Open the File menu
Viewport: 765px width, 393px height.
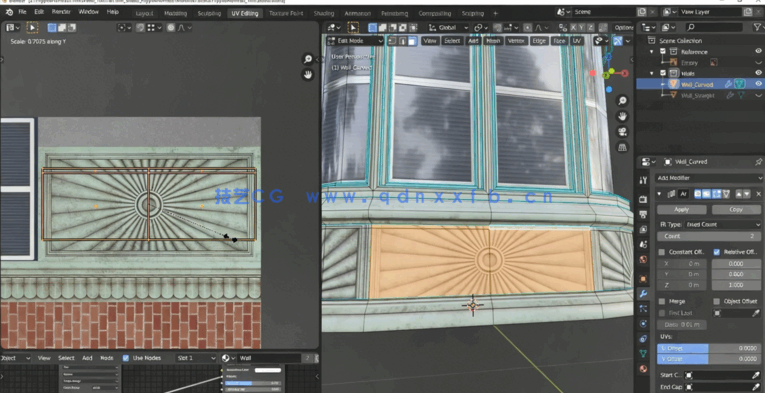click(22, 12)
